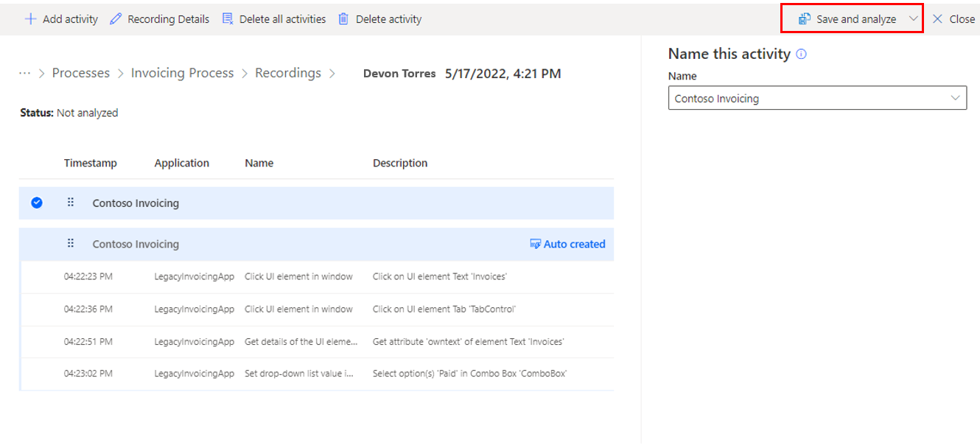Image resolution: width=980 pixels, height=448 pixels.
Task: Deselect the checked Contoso Invoicing activity
Action: [36, 203]
